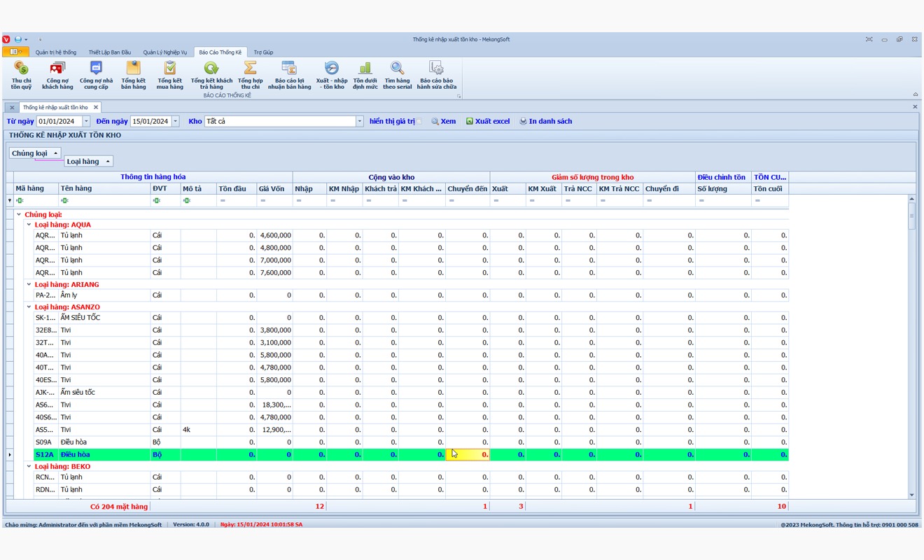The width and height of the screenshot is (924, 560).
Task: Open Tổng kết bán hàng summary
Action: (133, 74)
